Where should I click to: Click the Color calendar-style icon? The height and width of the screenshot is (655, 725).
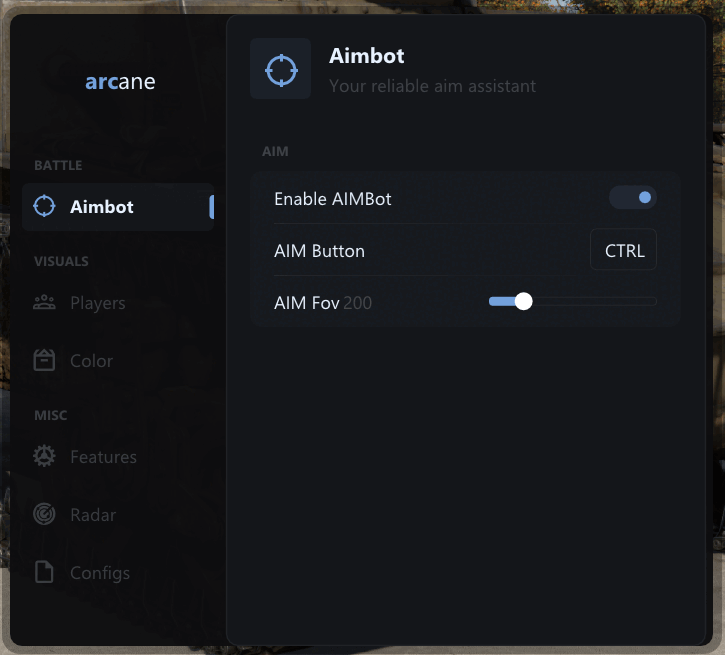point(44,361)
